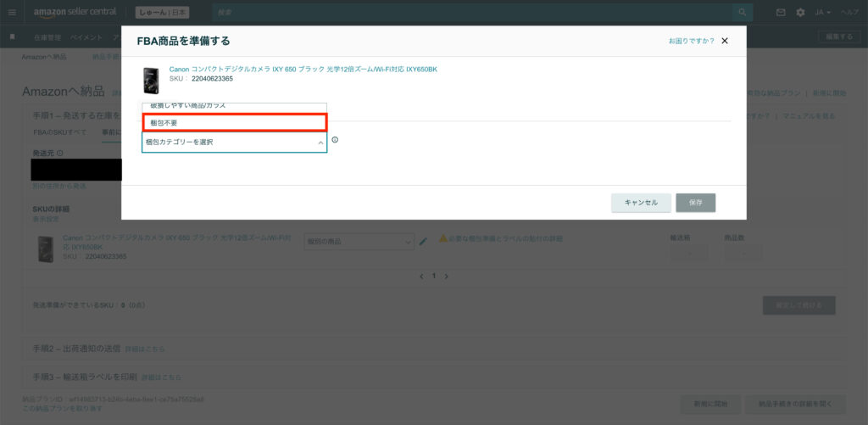
Task: Open the settings gear icon
Action: coord(800,12)
